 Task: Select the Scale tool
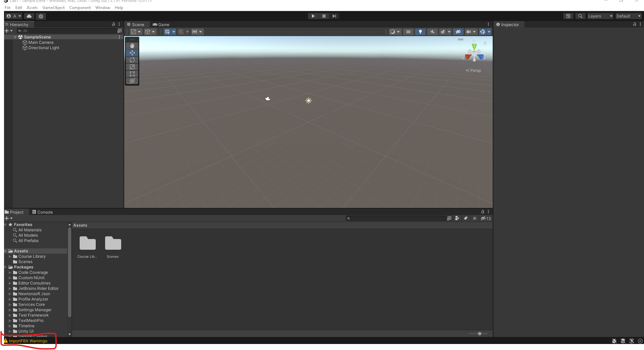pyautogui.click(x=132, y=67)
